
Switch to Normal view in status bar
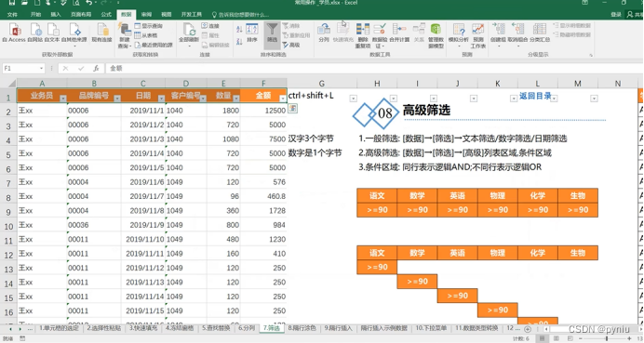(543, 338)
